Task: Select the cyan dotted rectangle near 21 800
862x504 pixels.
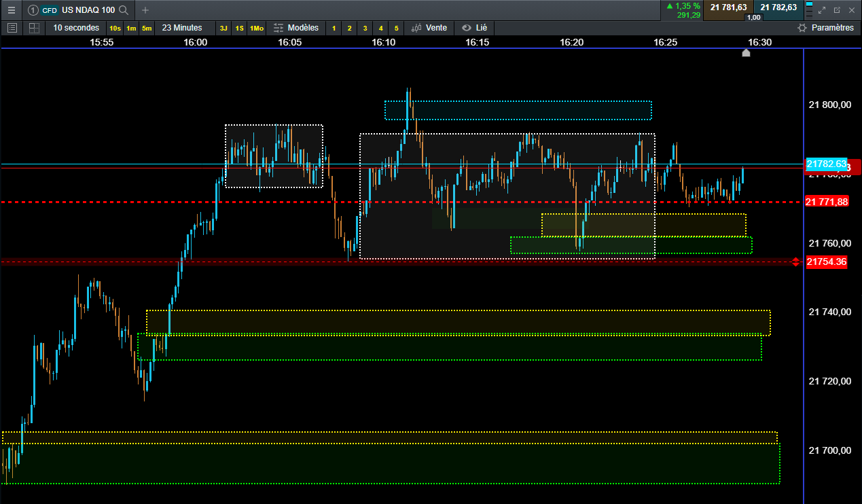Action: [518, 110]
